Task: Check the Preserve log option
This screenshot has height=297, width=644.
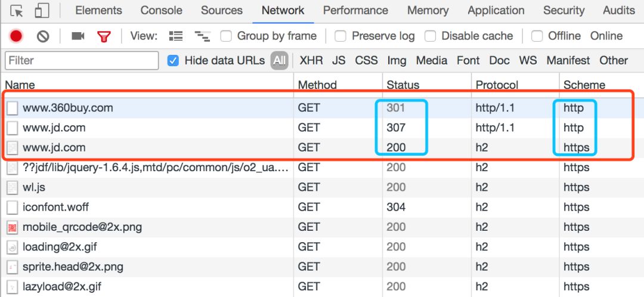Action: 340,36
